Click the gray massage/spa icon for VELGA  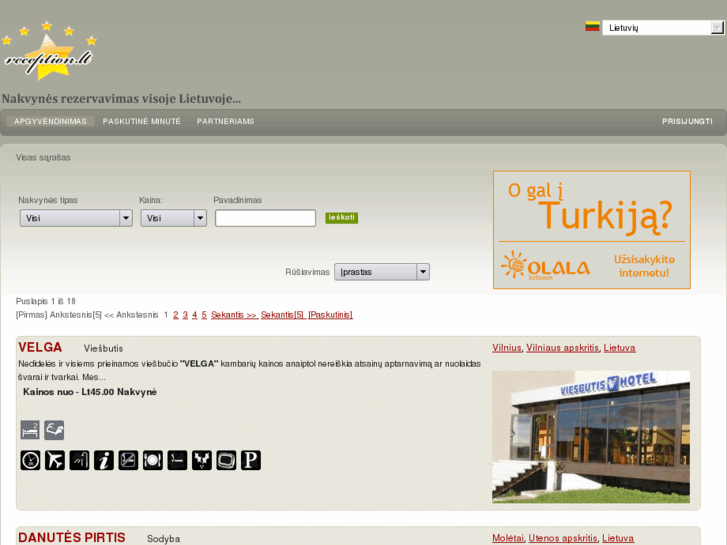pyautogui.click(x=54, y=430)
